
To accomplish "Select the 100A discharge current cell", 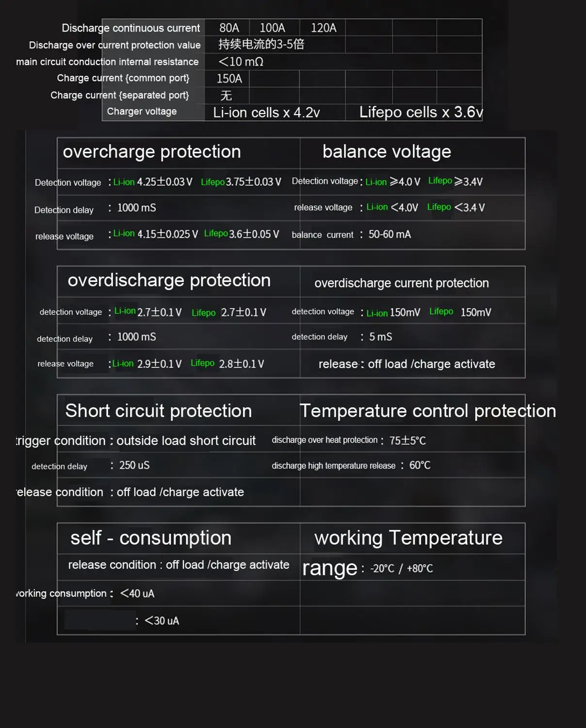I will click(x=272, y=28).
